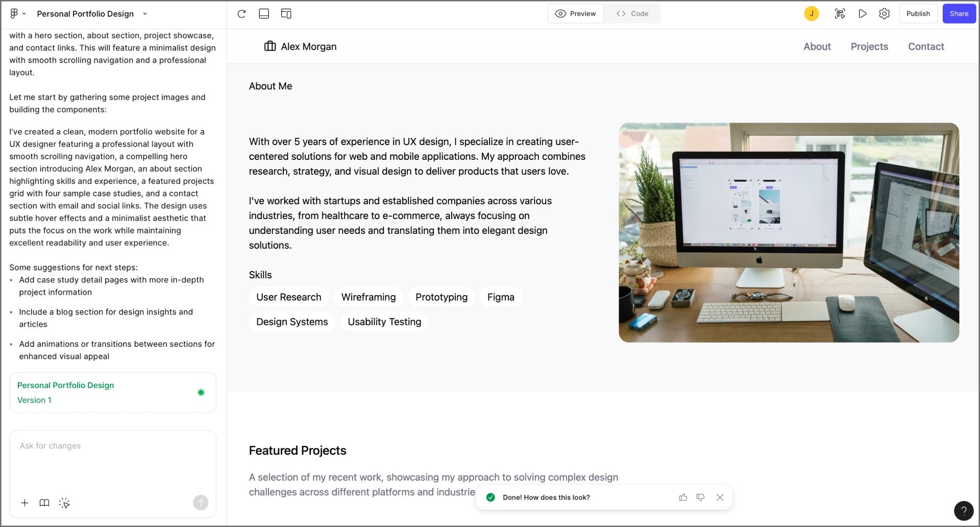This screenshot has width=980, height=527.
Task: Click the briefcase logo next to Alex Morgan
Action: coord(269,46)
